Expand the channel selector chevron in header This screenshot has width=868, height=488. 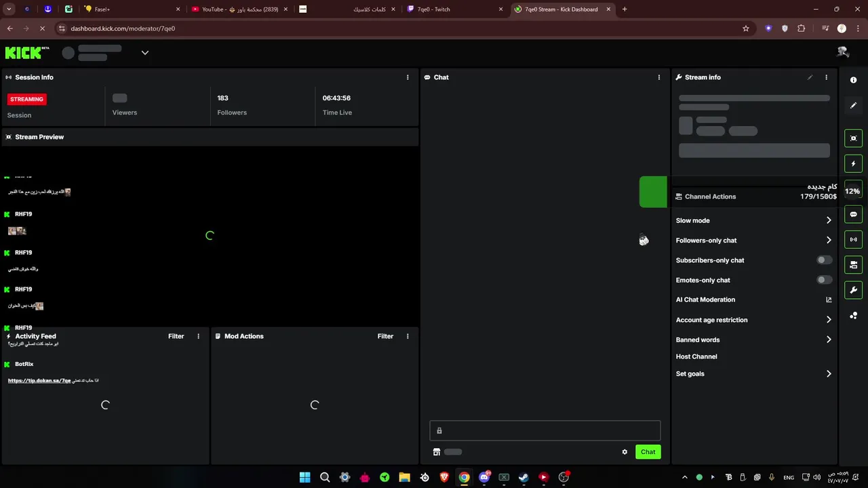[144, 53]
